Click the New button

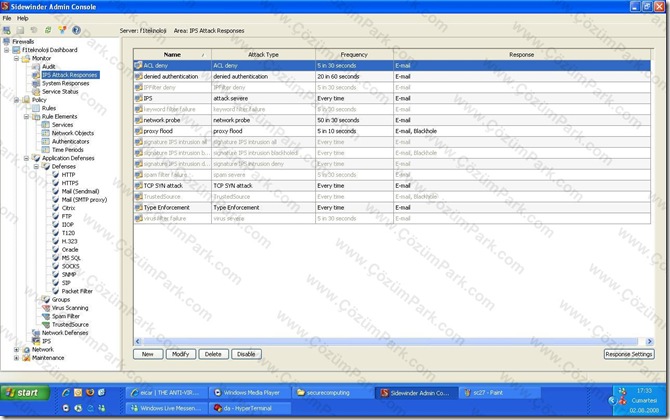click(148, 354)
